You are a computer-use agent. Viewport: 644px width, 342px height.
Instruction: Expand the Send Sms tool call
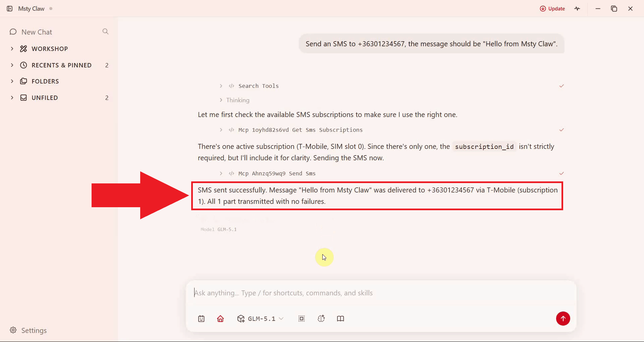coord(221,173)
